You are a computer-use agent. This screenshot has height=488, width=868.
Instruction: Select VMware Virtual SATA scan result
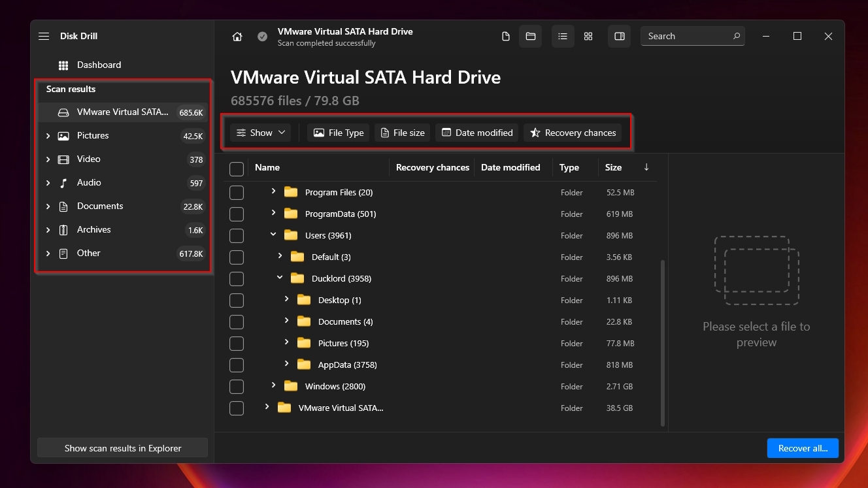122,112
